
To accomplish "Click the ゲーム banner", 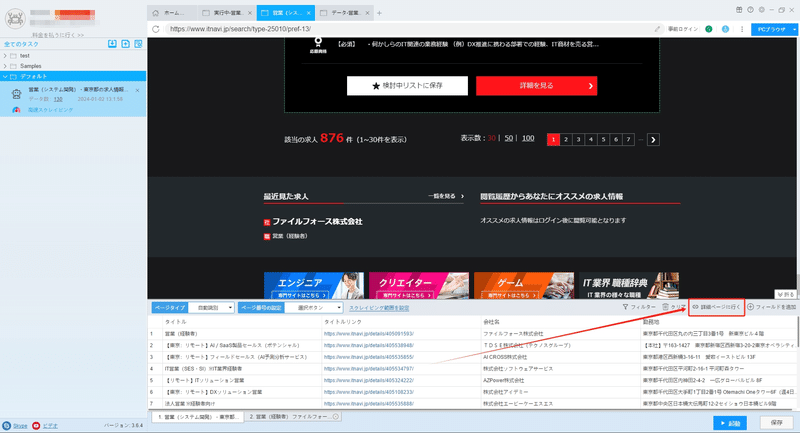I will pos(524,286).
